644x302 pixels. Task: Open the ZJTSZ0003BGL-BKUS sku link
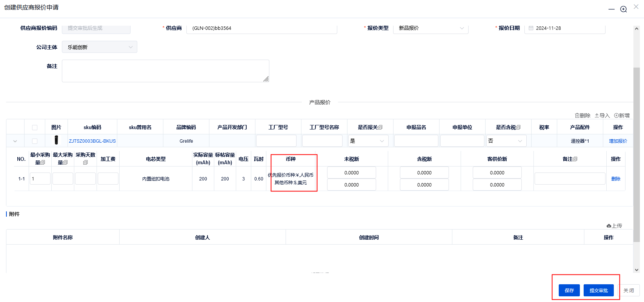click(92, 141)
